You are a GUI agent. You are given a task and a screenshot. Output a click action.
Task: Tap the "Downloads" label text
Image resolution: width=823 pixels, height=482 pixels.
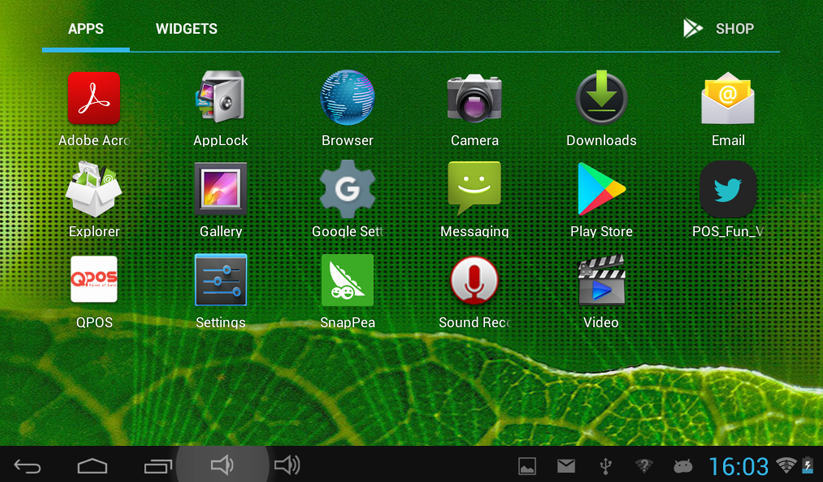(602, 140)
